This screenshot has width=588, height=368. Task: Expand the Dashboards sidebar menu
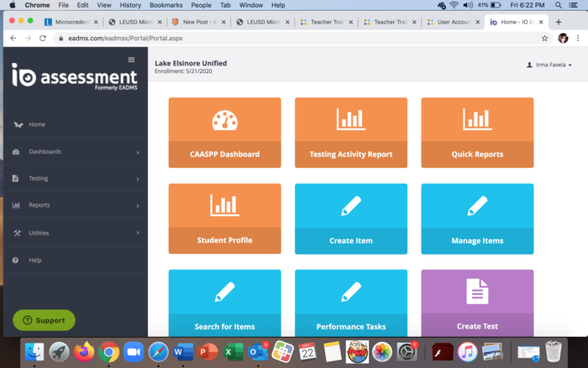(76, 152)
